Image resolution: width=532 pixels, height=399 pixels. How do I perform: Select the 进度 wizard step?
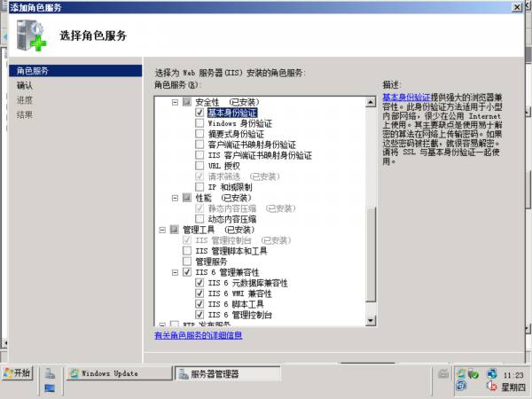click(x=25, y=99)
